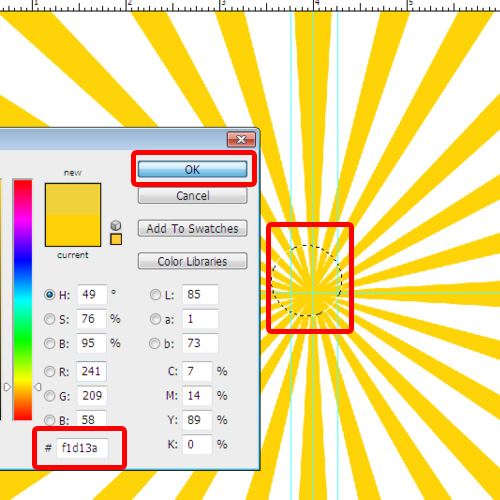The image size is (500, 500).
Task: Close the Color Picker dialog
Action: point(241,139)
